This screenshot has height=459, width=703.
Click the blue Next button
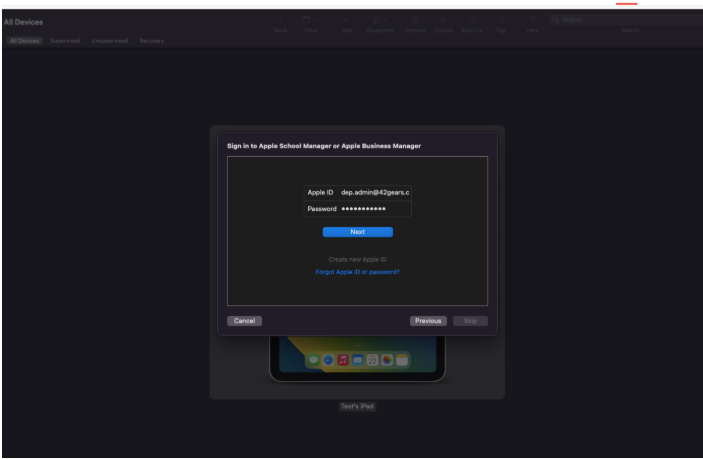[x=357, y=232]
